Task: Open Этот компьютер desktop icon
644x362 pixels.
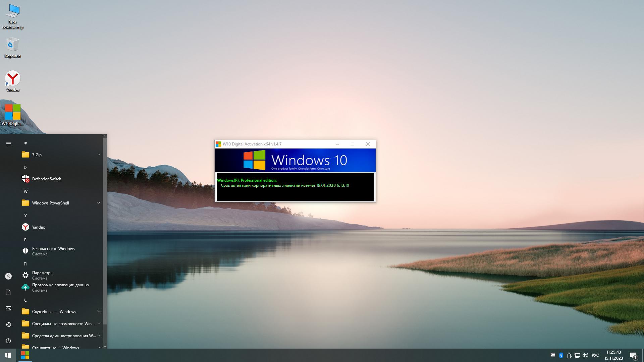Action: pyautogui.click(x=13, y=15)
